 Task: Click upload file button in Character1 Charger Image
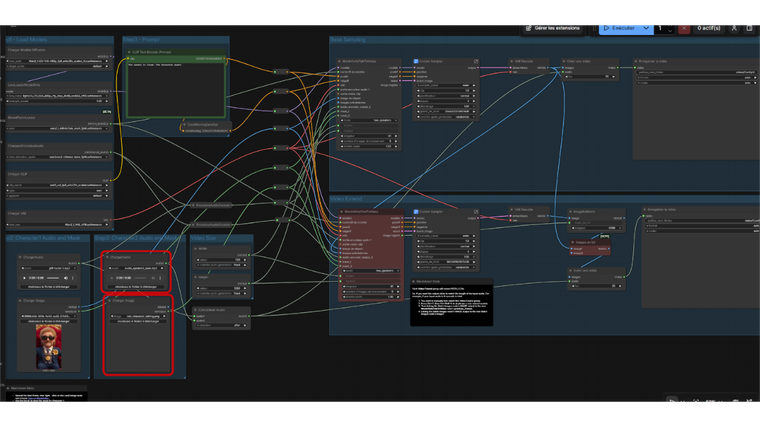[x=49, y=321]
